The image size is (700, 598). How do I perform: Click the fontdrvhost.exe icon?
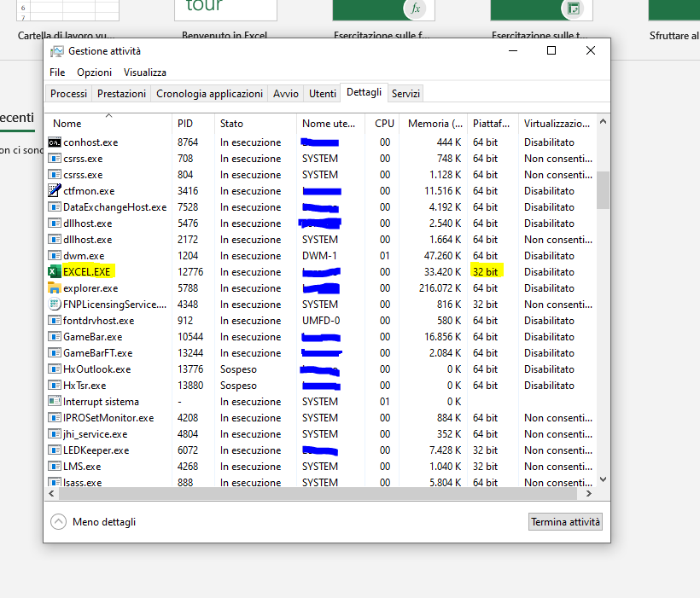(55, 321)
